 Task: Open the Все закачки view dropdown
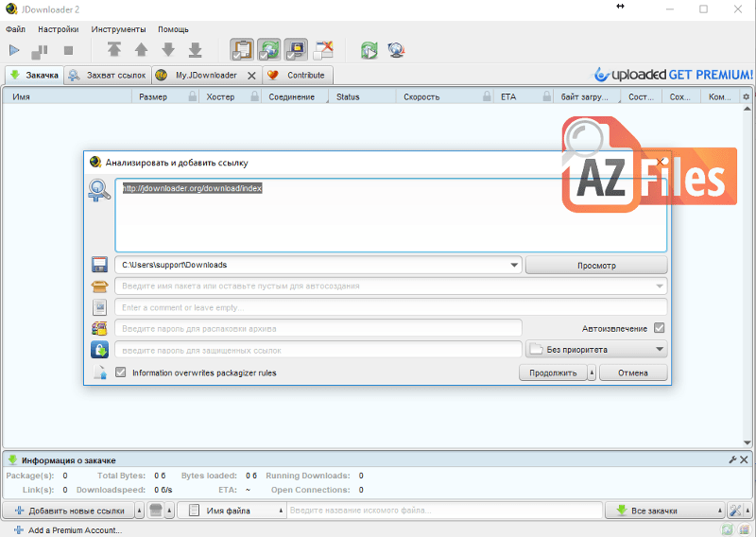[665, 511]
